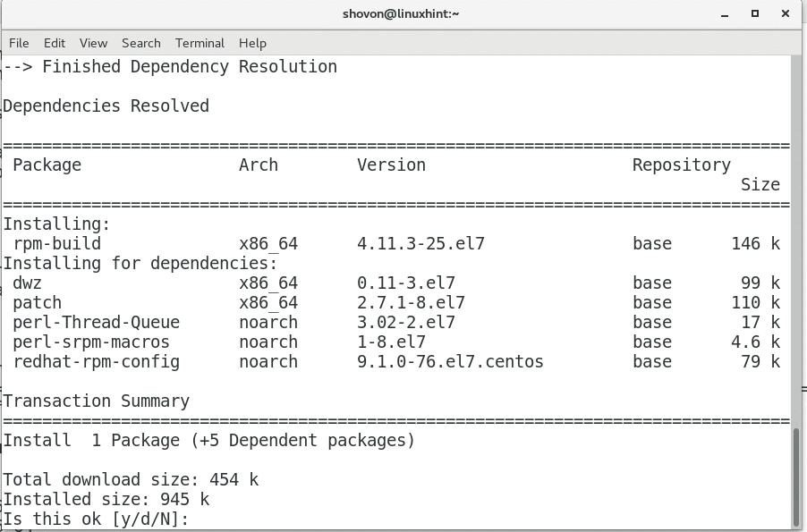
Task: Click the 'Installed size: 945 k' line
Action: pos(106,499)
